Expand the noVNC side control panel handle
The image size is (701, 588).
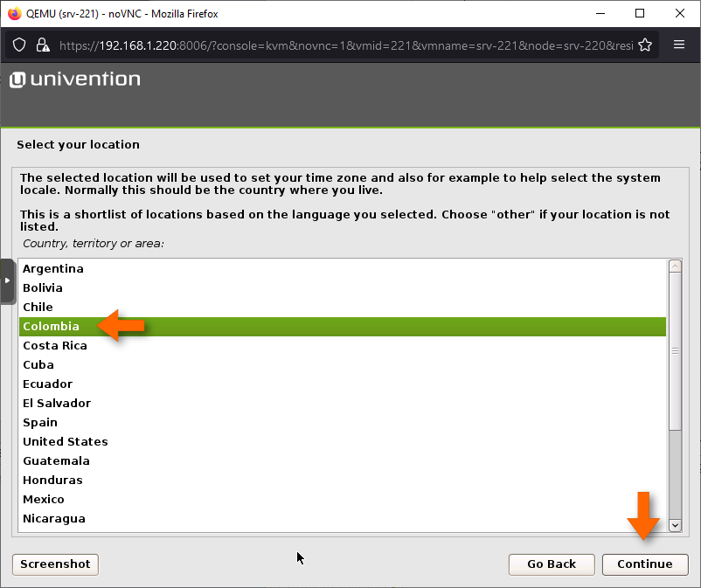(x=7, y=280)
